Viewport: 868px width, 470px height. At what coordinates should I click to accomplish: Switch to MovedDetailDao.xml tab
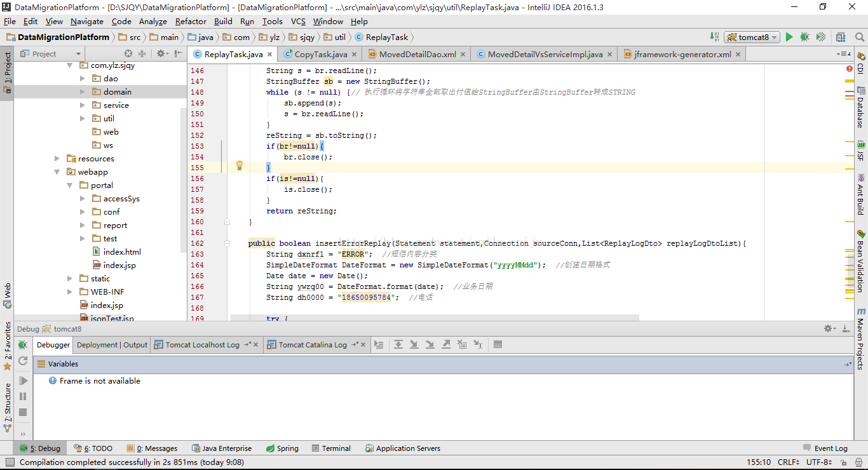click(x=417, y=54)
